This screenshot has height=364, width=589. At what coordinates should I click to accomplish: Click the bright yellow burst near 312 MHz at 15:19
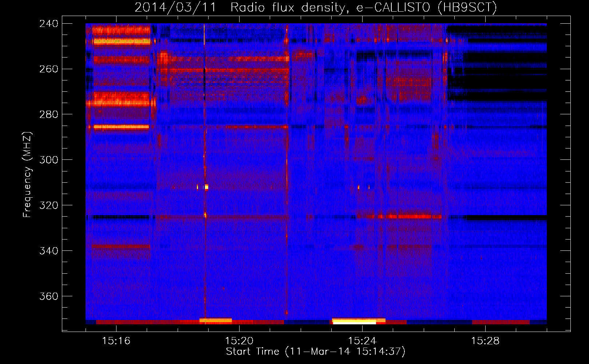(x=206, y=187)
